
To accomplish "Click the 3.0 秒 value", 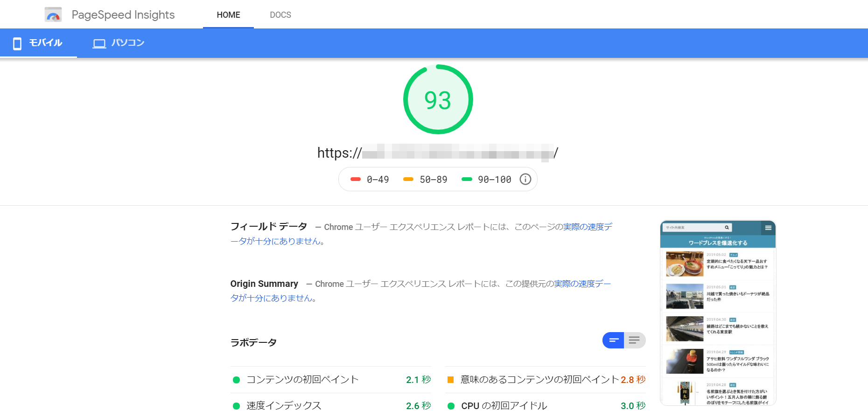I will pos(633,406).
